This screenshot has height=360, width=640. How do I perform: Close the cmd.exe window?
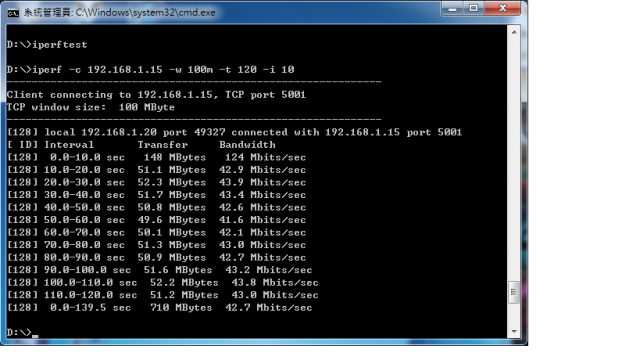[502, 9]
